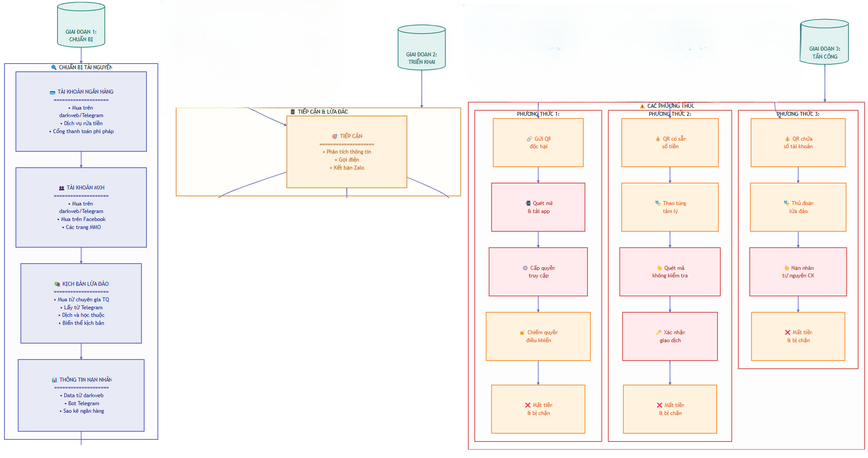This screenshot has width=868, height=458.
Task: Click the gear icon in Cấp quyền truy cập
Action: 525,268
